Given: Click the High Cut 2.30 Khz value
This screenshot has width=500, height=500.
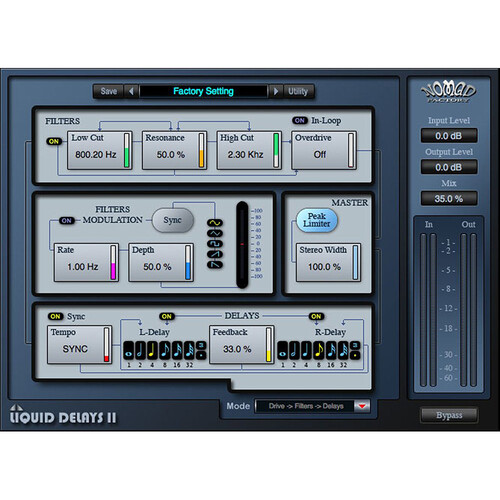Looking at the screenshot, I should click(245, 155).
